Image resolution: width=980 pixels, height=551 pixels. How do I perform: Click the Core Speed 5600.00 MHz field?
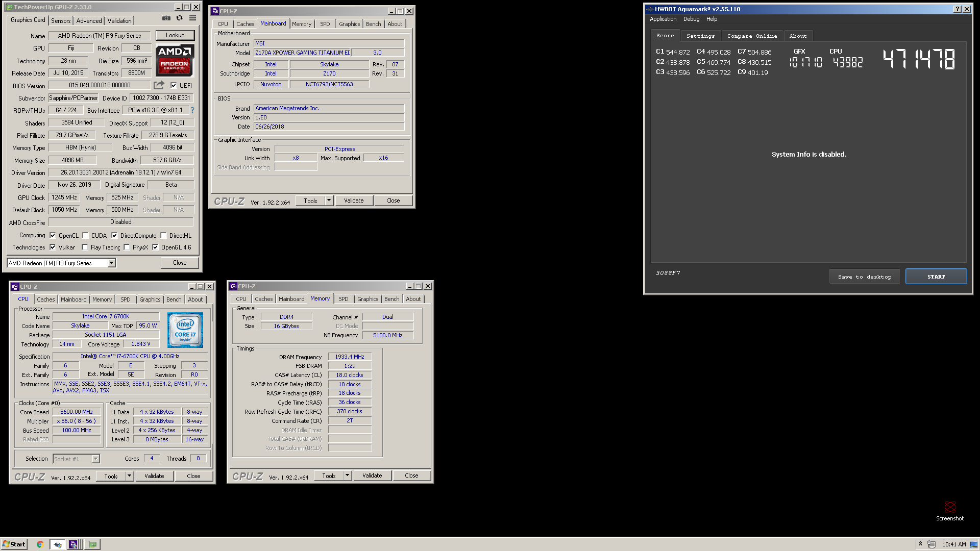tap(77, 412)
